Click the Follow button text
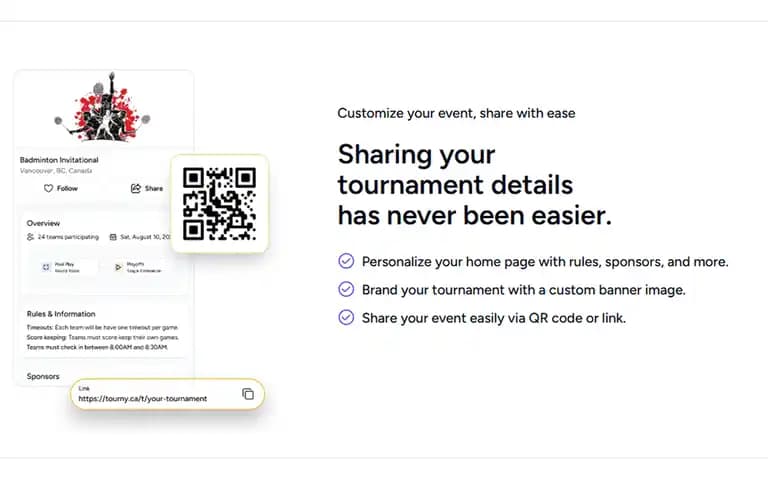The height and width of the screenshot is (480, 768). [x=67, y=189]
